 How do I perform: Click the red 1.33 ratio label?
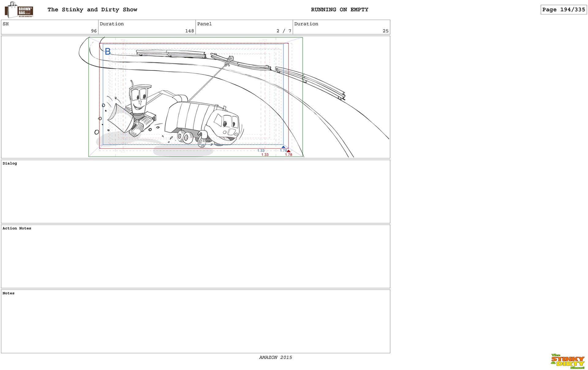pos(265,155)
